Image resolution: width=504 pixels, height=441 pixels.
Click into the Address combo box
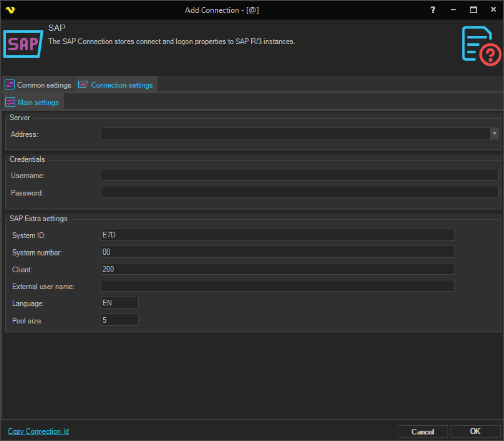click(295, 133)
